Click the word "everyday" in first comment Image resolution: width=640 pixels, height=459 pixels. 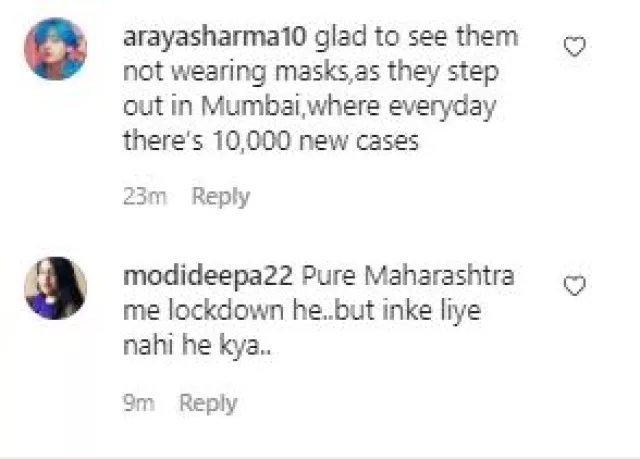pyautogui.click(x=442, y=108)
